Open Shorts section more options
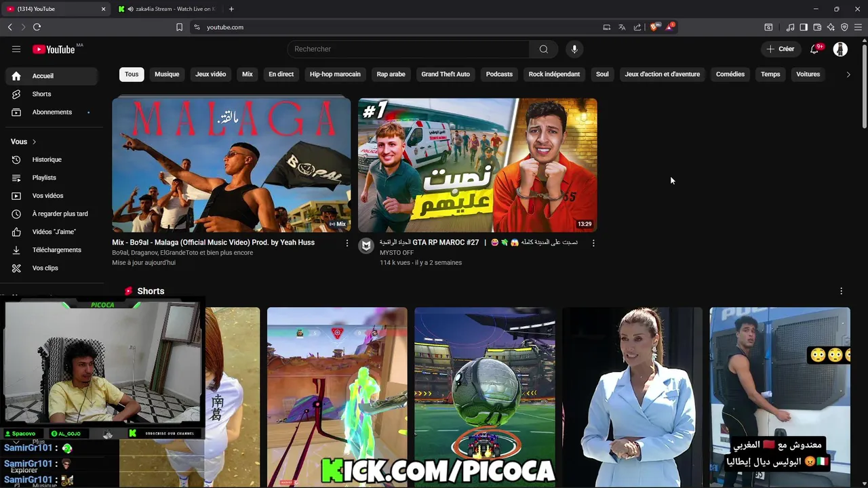 pyautogui.click(x=841, y=291)
